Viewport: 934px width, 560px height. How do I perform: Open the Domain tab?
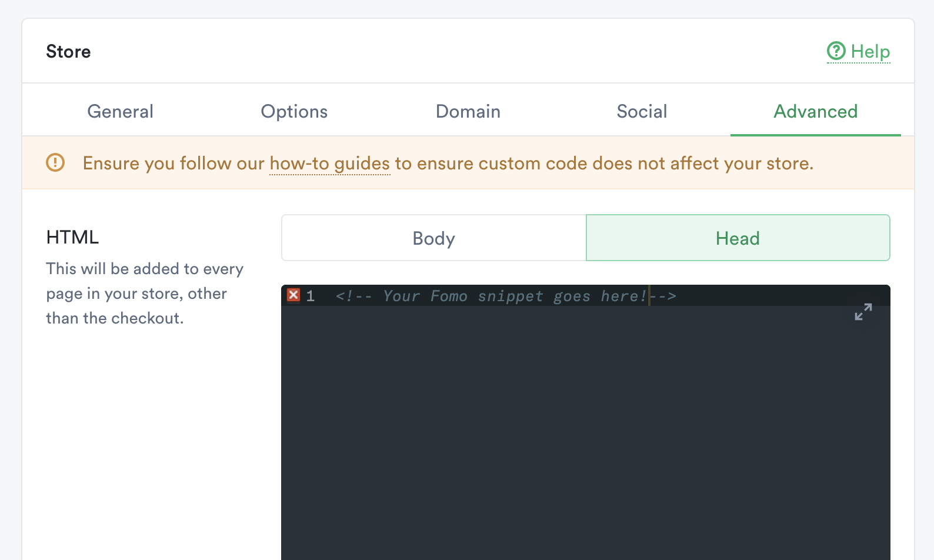[x=468, y=111]
